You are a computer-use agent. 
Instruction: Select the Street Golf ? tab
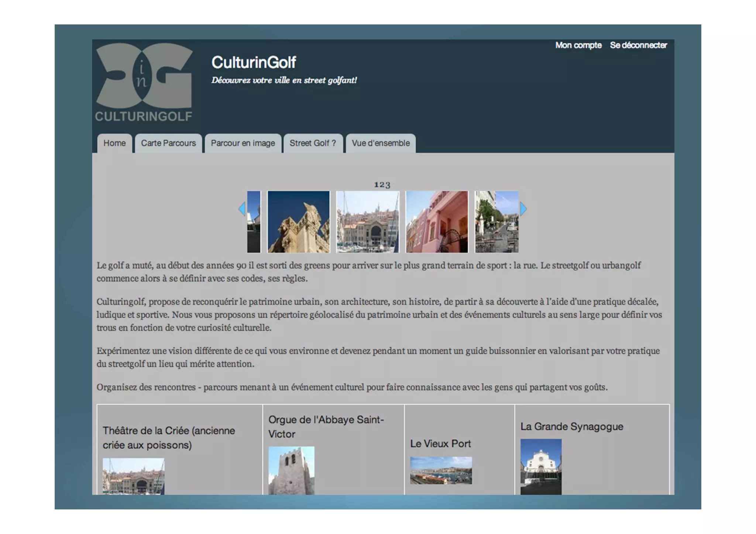pyautogui.click(x=313, y=143)
